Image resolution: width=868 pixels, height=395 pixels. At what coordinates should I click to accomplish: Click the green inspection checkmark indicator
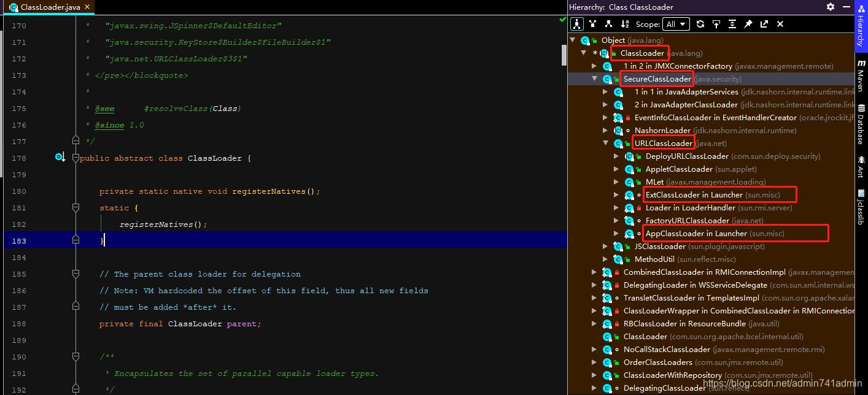[562, 20]
